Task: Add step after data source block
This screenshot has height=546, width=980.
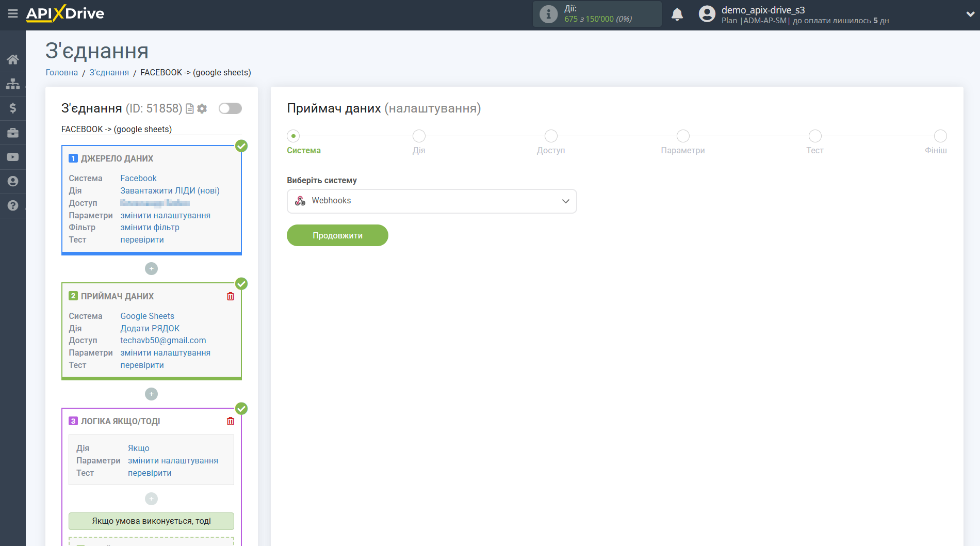Action: 151,268
